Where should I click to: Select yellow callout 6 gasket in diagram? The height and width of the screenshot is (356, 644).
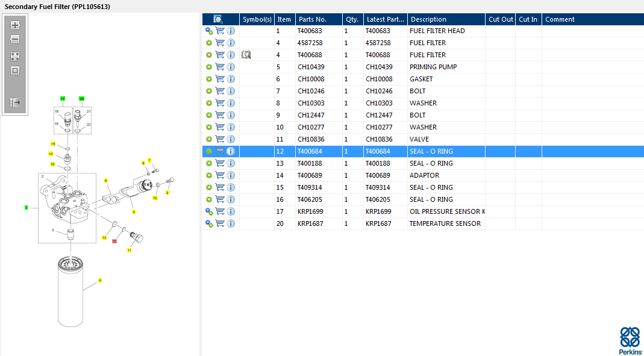click(106, 181)
